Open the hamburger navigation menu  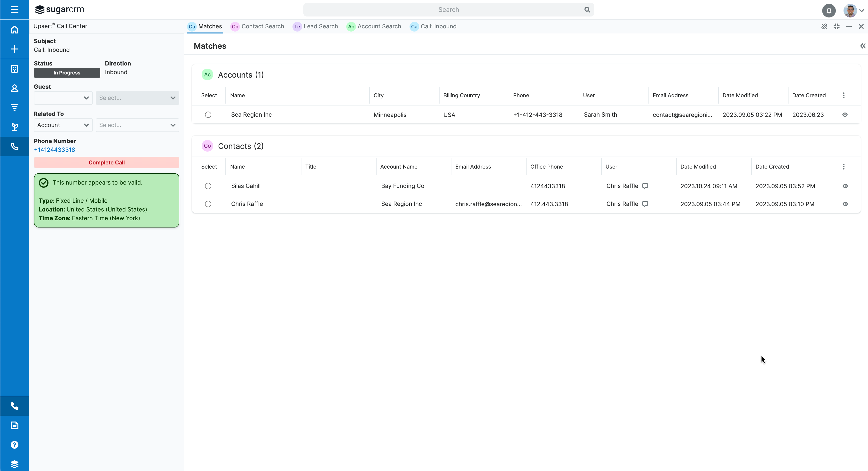pyautogui.click(x=14, y=9)
